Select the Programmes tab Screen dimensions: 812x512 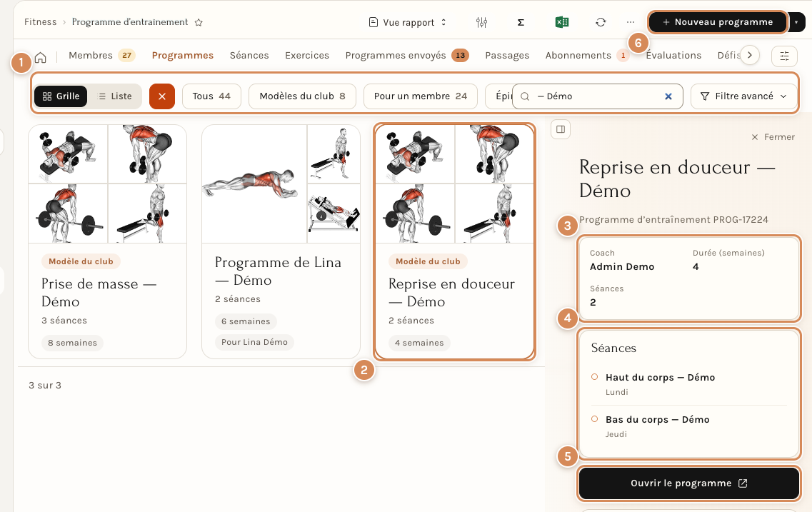pyautogui.click(x=182, y=56)
